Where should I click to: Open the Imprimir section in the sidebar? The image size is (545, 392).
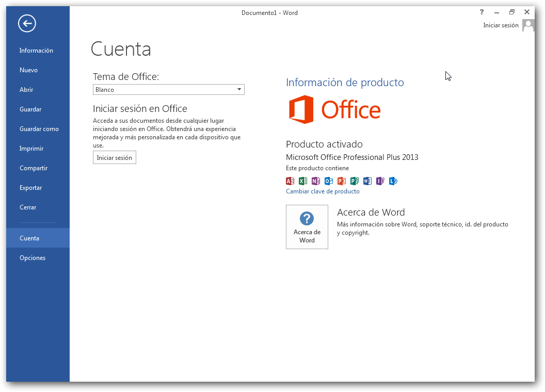(x=31, y=148)
